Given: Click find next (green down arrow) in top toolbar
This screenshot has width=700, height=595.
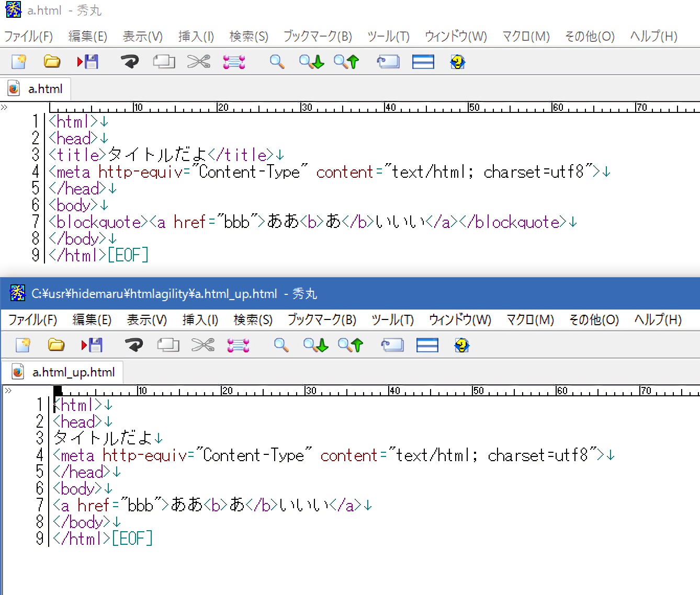Looking at the screenshot, I should (311, 62).
